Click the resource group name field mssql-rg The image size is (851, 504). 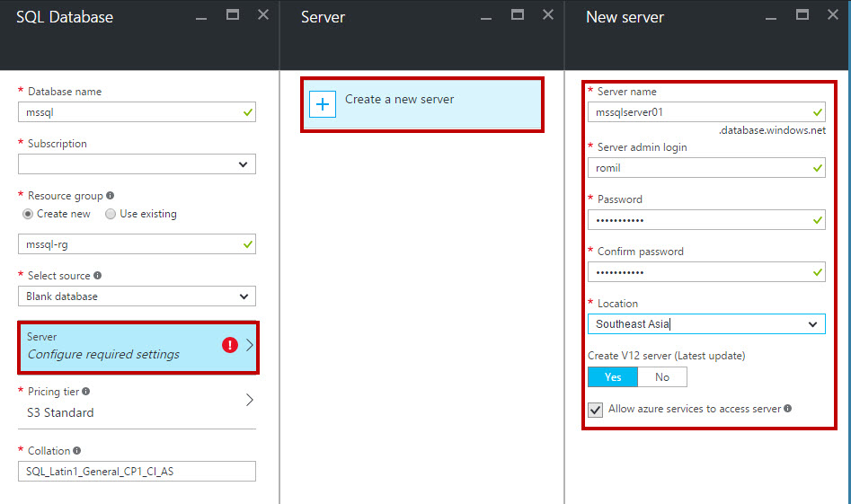coord(137,244)
